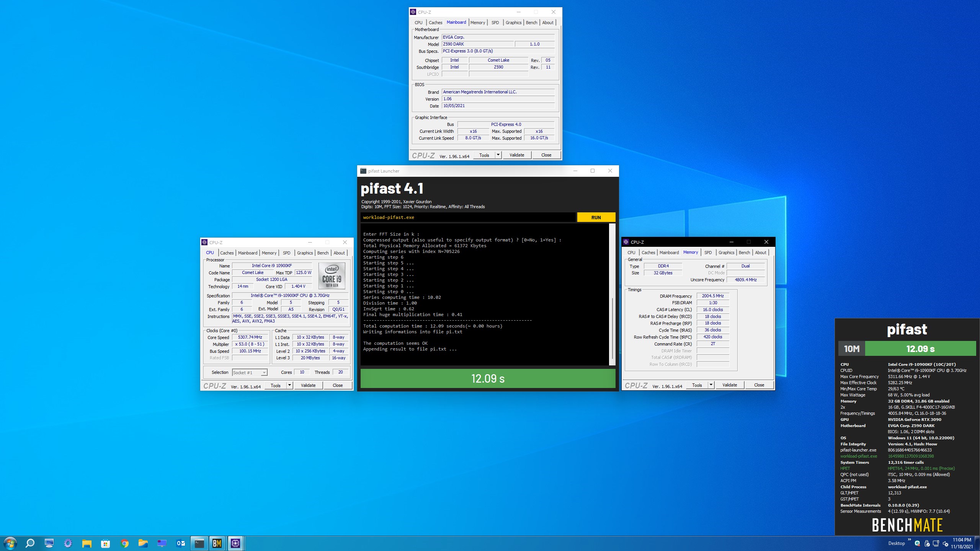Click the Start orb button

point(10,543)
